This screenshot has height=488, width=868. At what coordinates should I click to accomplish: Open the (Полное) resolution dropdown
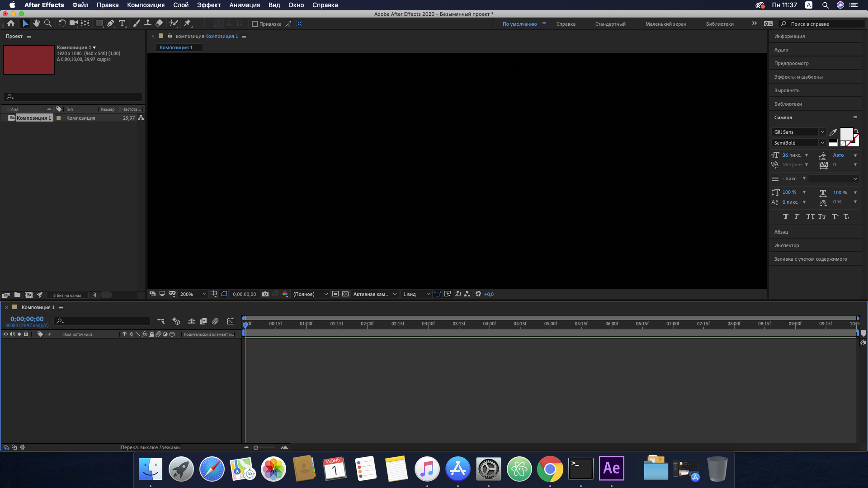[x=310, y=294]
